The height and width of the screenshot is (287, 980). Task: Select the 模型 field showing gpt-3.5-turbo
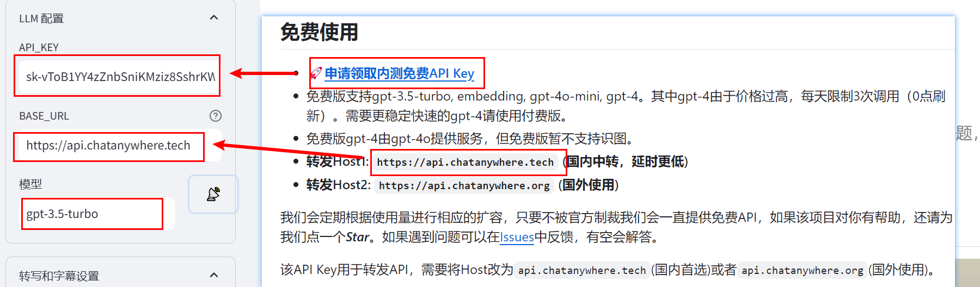(93, 214)
